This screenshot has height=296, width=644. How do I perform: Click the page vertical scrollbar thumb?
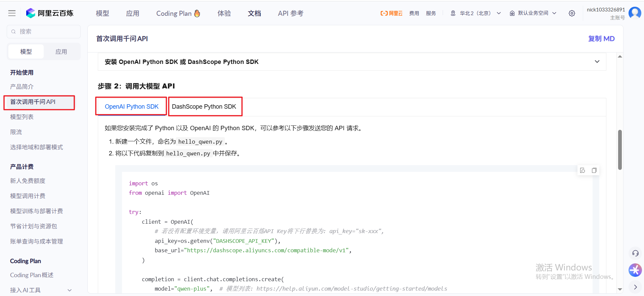[620, 150]
